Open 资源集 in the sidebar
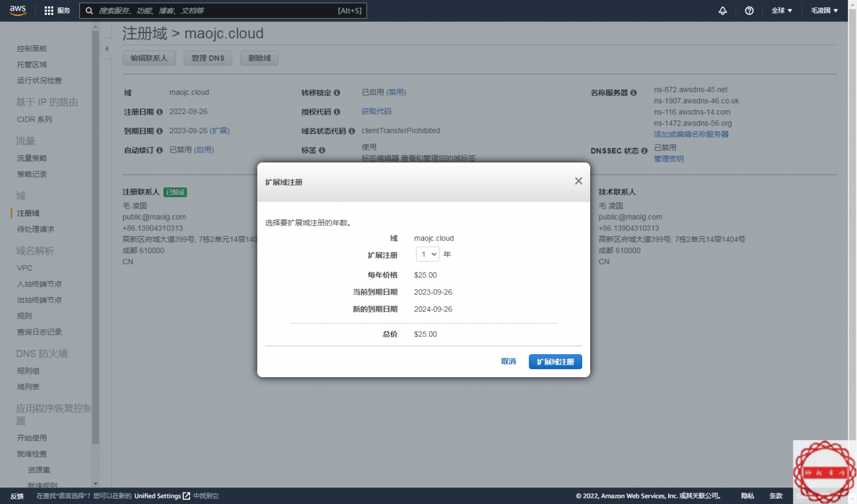 (39, 470)
